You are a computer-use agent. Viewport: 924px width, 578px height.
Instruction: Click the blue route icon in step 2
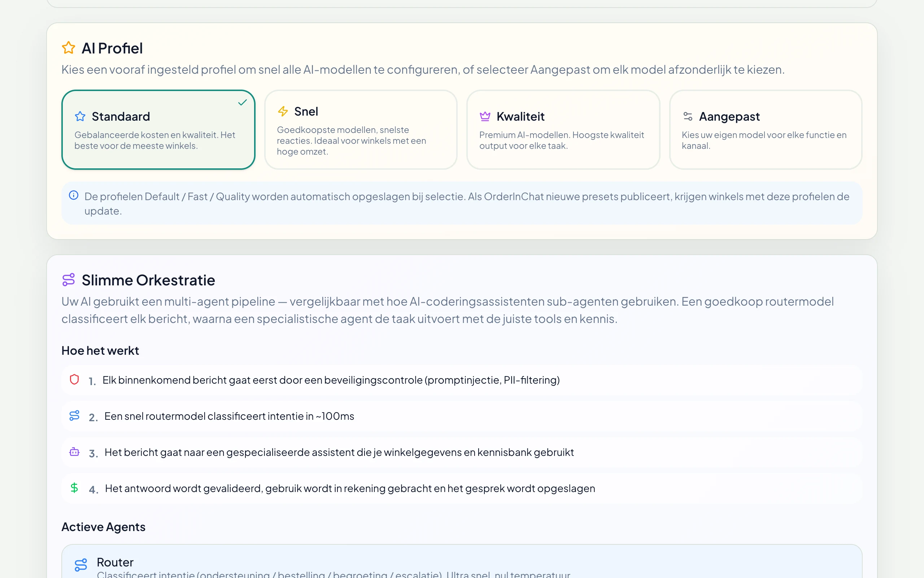coord(74,415)
